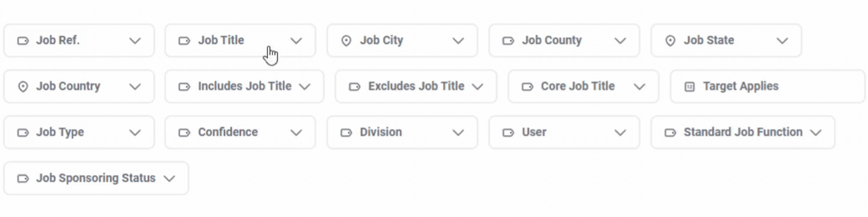Open the Target Applies date field
This screenshot has height=217, width=868.
coord(768,87)
